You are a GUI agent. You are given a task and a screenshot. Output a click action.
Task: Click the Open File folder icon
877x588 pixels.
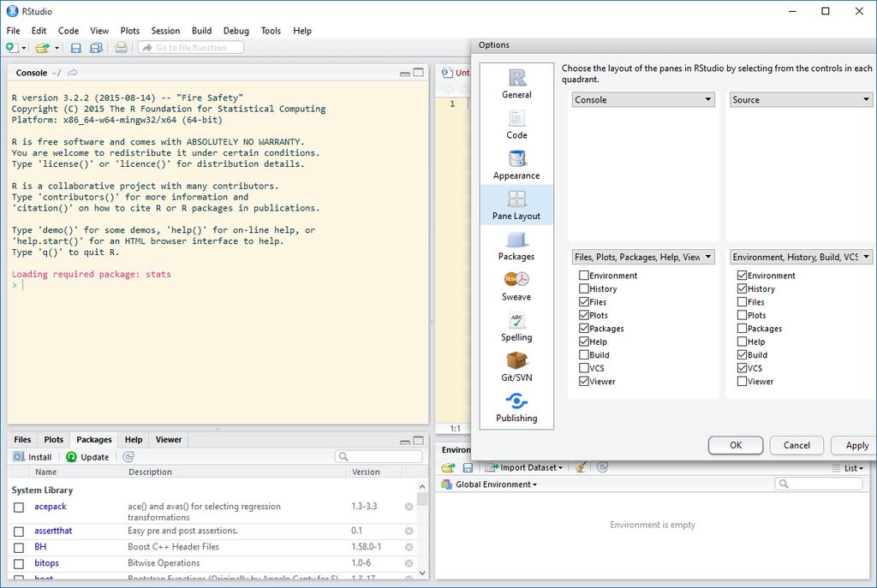[42, 48]
